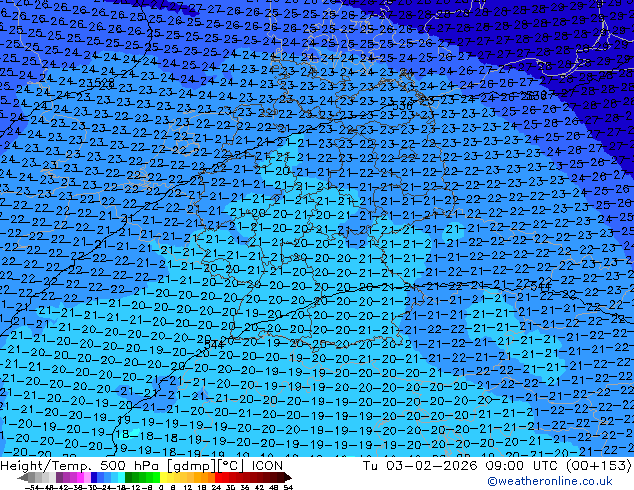Click the 528 contour label on the map

[x=104, y=84]
